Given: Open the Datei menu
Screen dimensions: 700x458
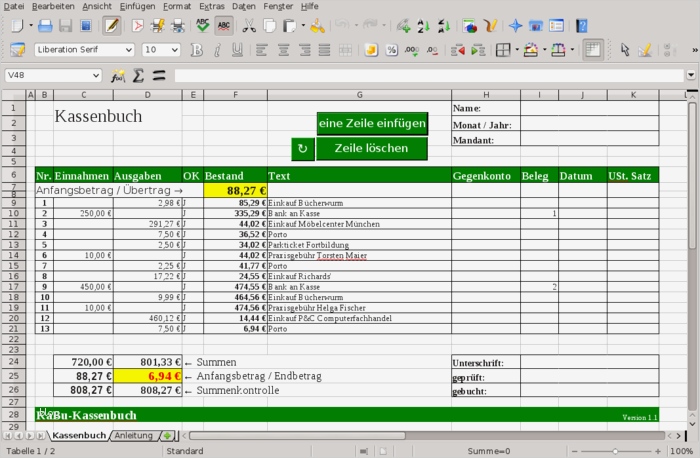Looking at the screenshot, I should [x=14, y=6].
